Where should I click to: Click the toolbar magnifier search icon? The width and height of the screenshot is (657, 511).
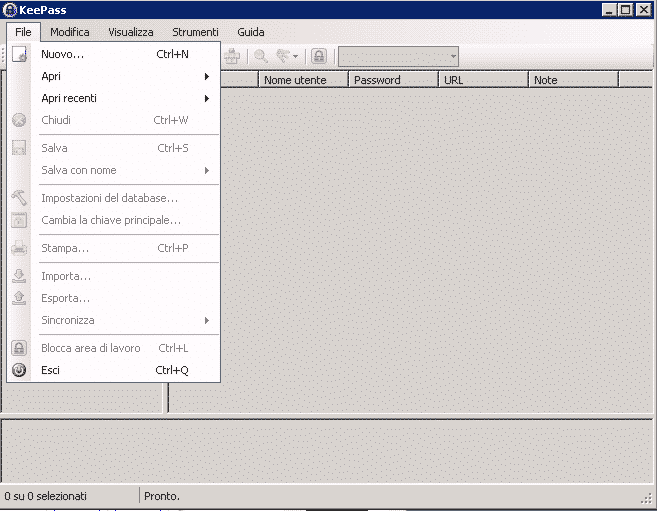261,56
